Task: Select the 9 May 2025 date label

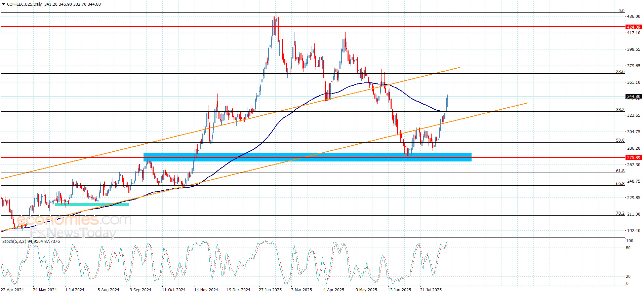Action: [x=366, y=290]
